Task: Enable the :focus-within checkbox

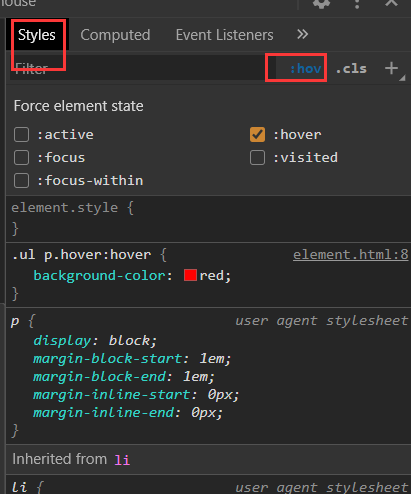Action: click(x=21, y=181)
